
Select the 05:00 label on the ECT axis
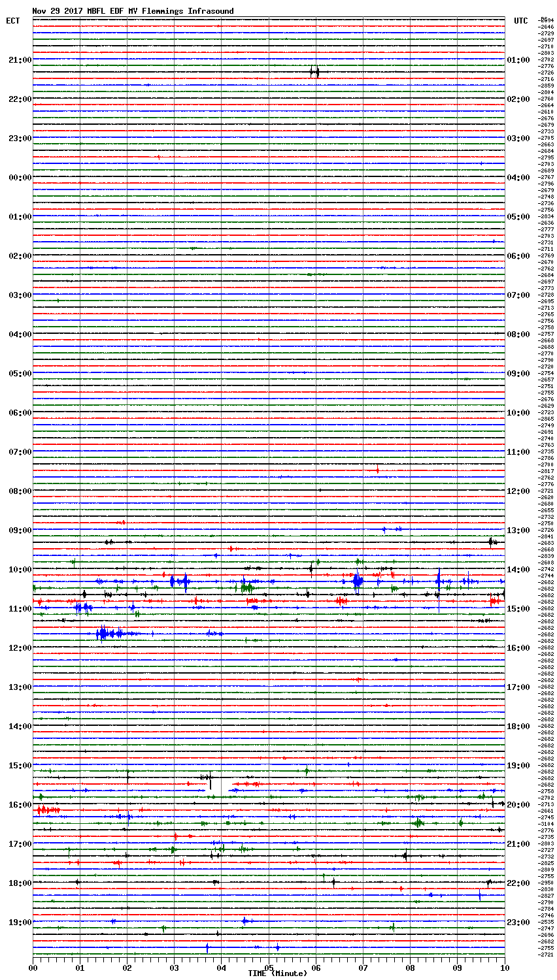20,374
